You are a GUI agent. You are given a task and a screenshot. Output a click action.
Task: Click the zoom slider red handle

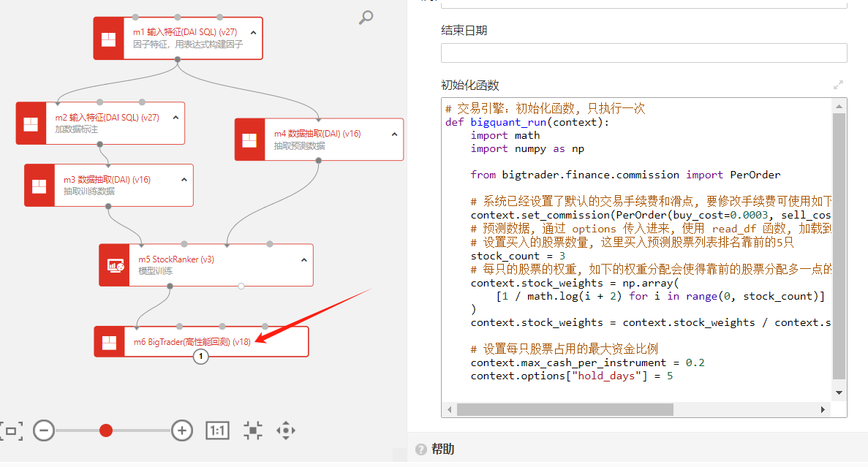tap(106, 430)
